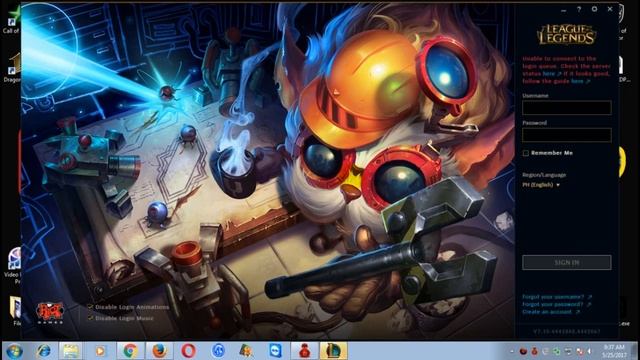Focus the Username input field
640x360 pixels.
click(567, 107)
